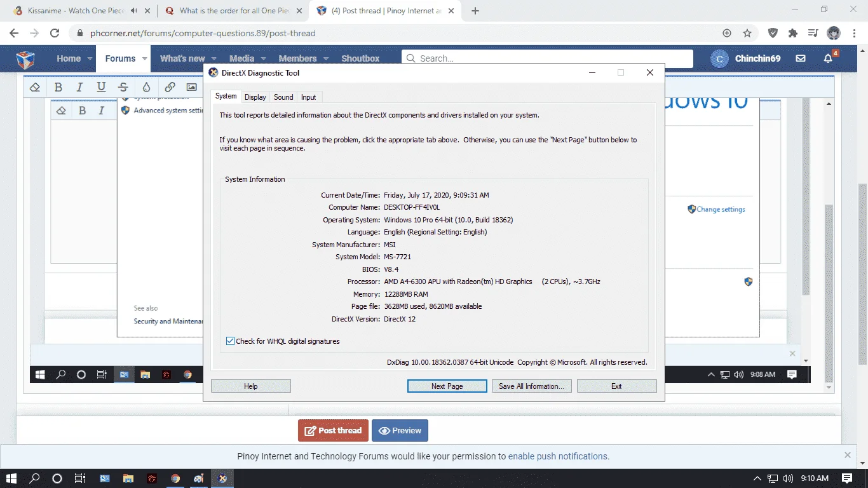The image size is (868, 488).
Task: Select the System tab in DxDiag
Action: point(226,96)
